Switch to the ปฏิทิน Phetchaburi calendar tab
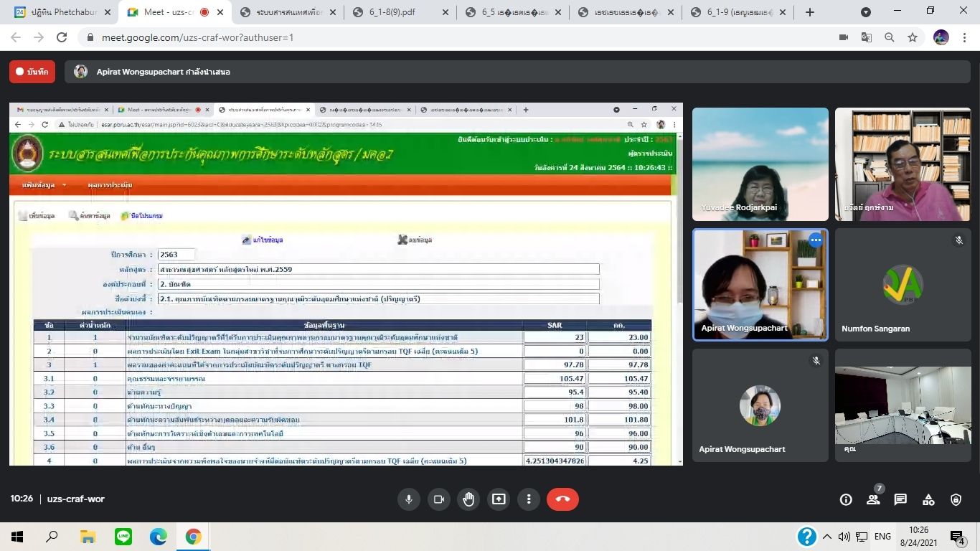Screen dimensions: 980x551 [63, 12]
